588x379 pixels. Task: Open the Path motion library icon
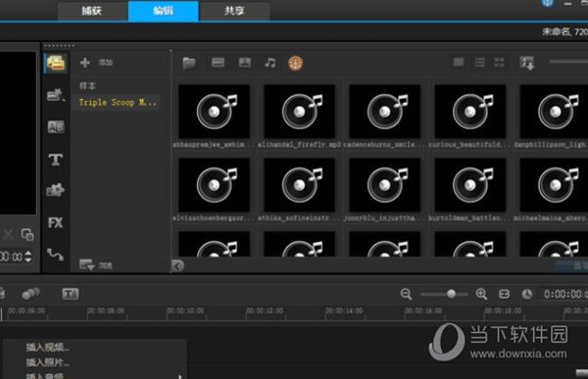click(56, 255)
